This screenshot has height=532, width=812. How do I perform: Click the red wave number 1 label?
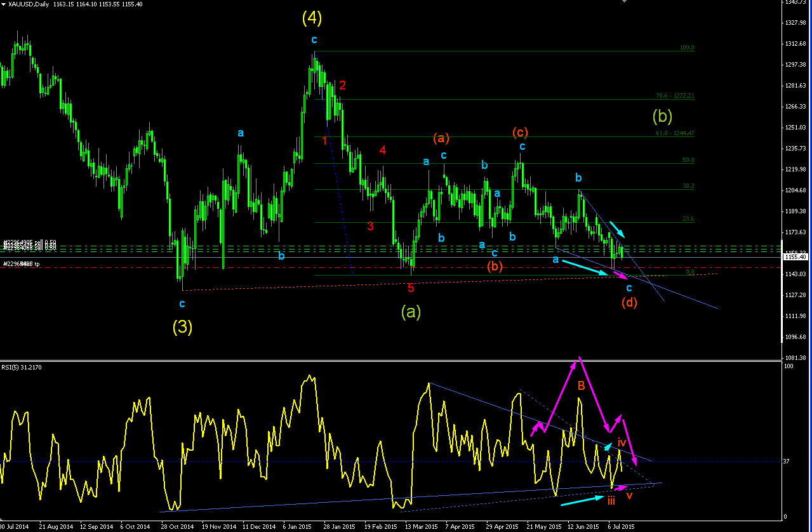coord(324,140)
